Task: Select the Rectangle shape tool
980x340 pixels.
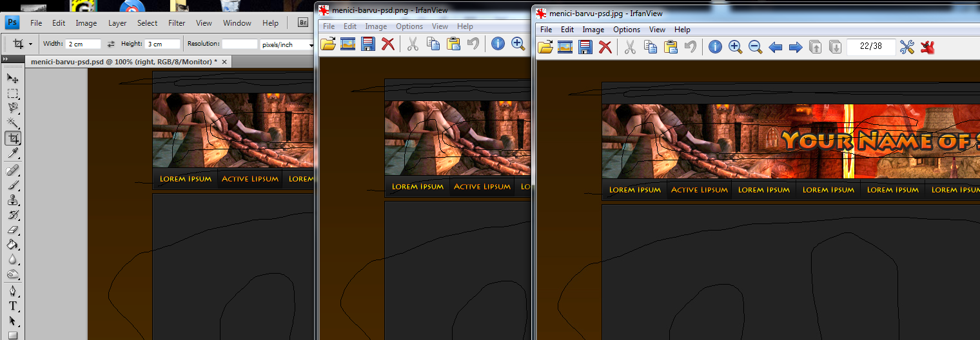Action: [13, 334]
